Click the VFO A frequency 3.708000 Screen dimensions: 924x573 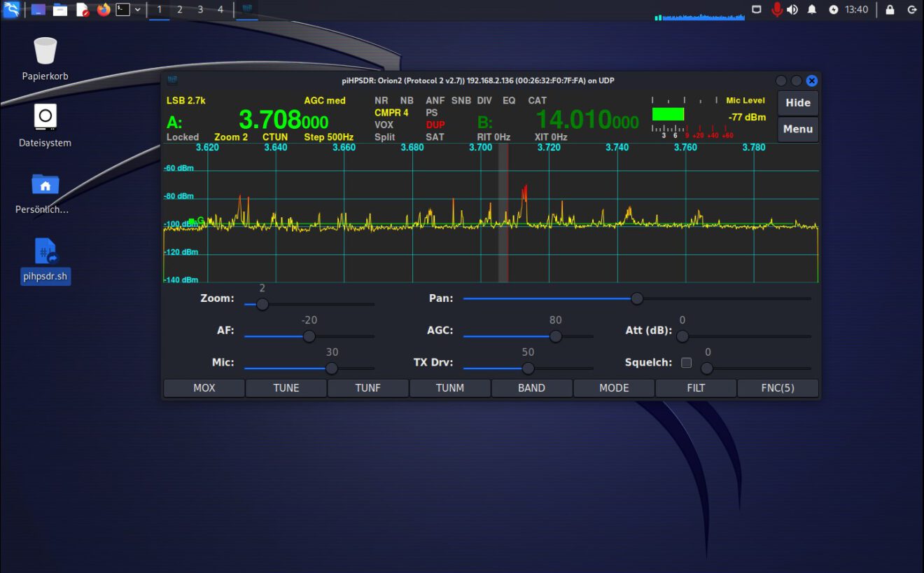click(x=283, y=120)
